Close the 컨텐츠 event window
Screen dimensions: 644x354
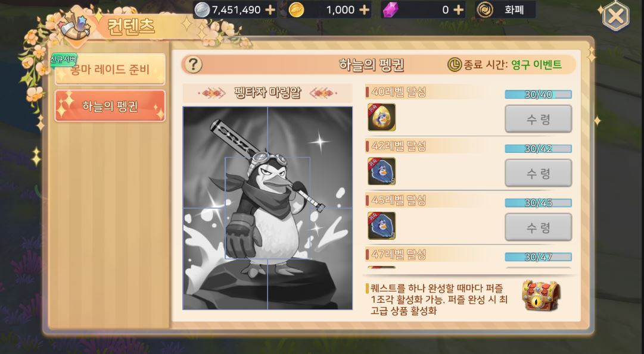click(615, 17)
